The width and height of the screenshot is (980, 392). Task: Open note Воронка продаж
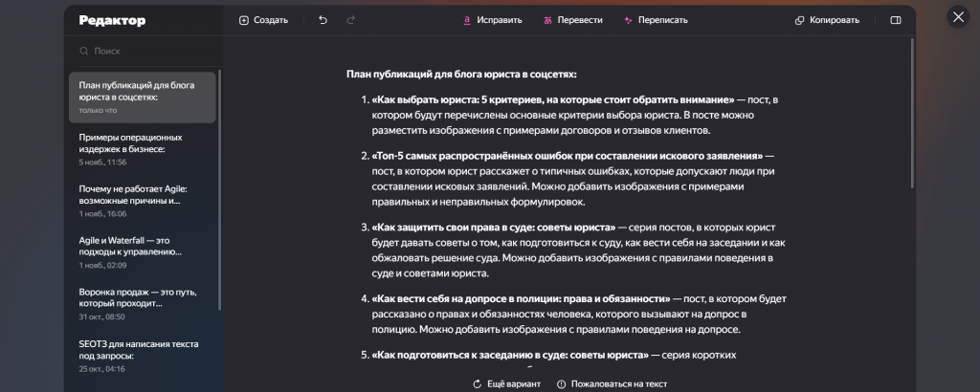pos(143,304)
